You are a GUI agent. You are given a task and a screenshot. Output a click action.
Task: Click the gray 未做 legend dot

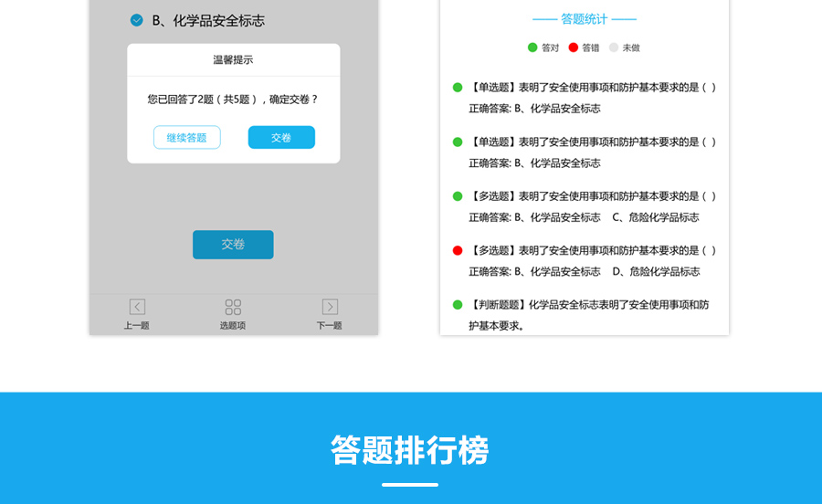[614, 47]
